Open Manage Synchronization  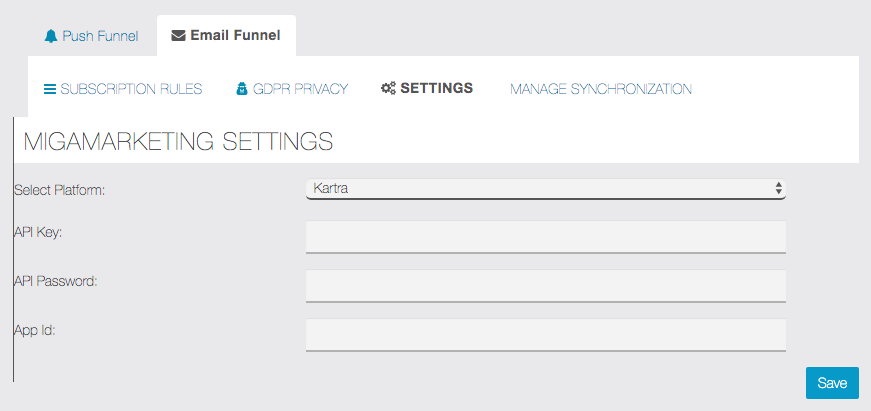601,89
